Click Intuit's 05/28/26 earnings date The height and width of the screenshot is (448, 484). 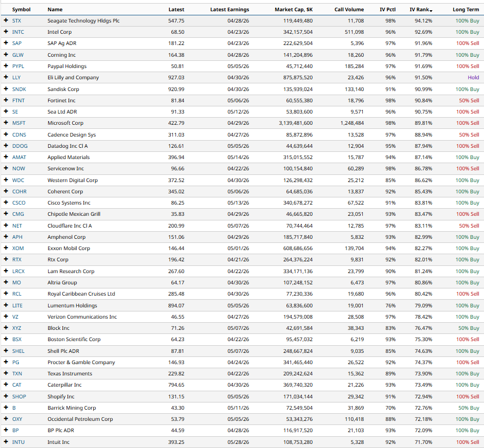(238, 442)
